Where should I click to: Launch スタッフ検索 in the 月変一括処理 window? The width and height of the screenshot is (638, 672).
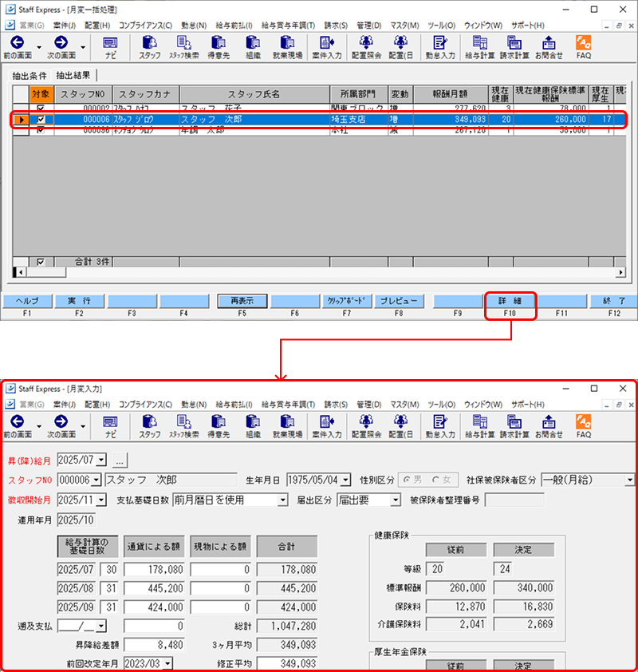pyautogui.click(x=183, y=47)
